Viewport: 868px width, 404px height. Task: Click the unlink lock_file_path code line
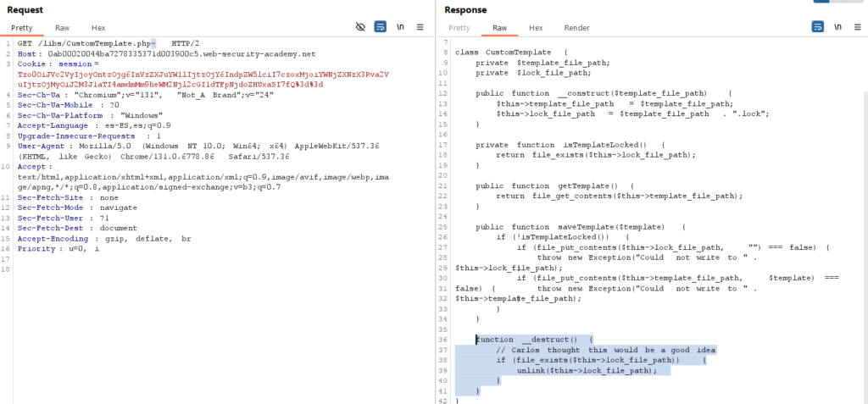point(587,371)
